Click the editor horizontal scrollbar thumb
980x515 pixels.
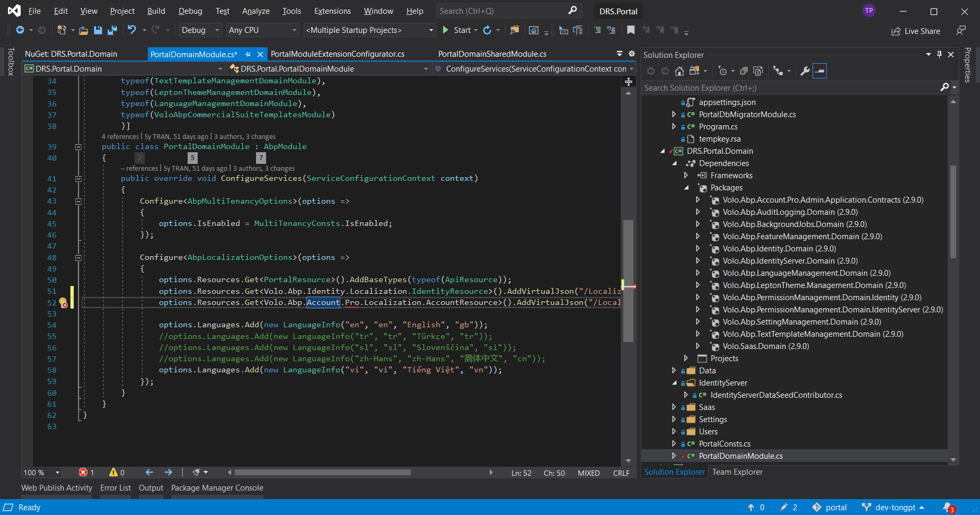click(322, 472)
